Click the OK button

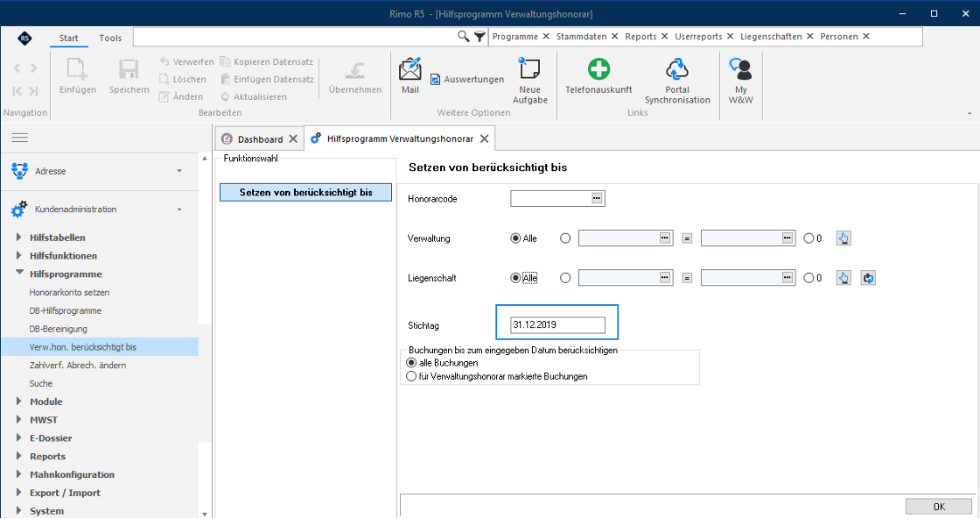pyautogui.click(x=939, y=507)
